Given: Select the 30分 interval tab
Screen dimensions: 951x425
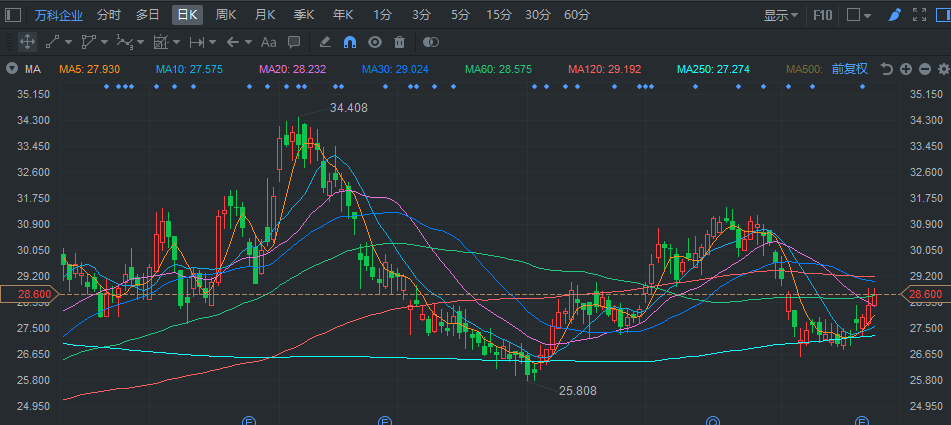Looking at the screenshot, I should [537, 15].
